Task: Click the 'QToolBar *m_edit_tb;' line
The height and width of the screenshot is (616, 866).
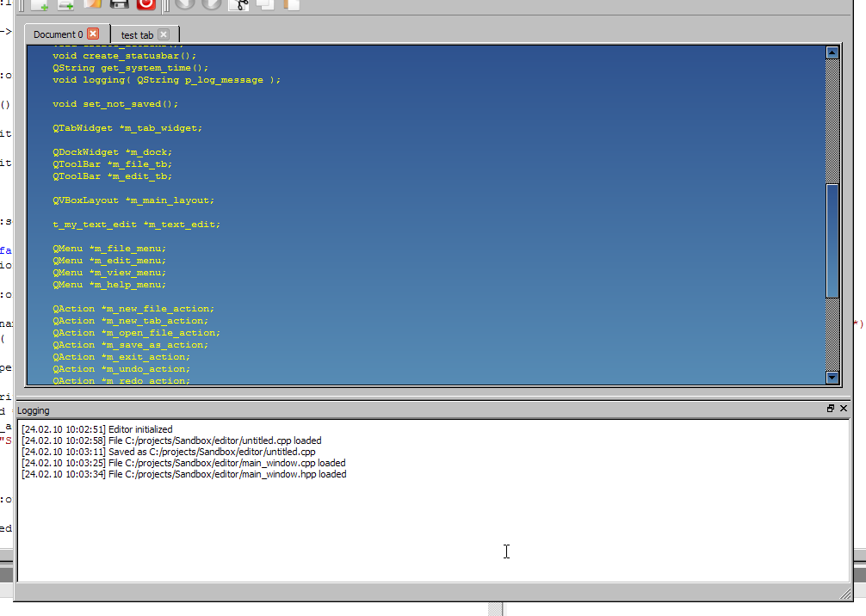Action: [x=112, y=176]
